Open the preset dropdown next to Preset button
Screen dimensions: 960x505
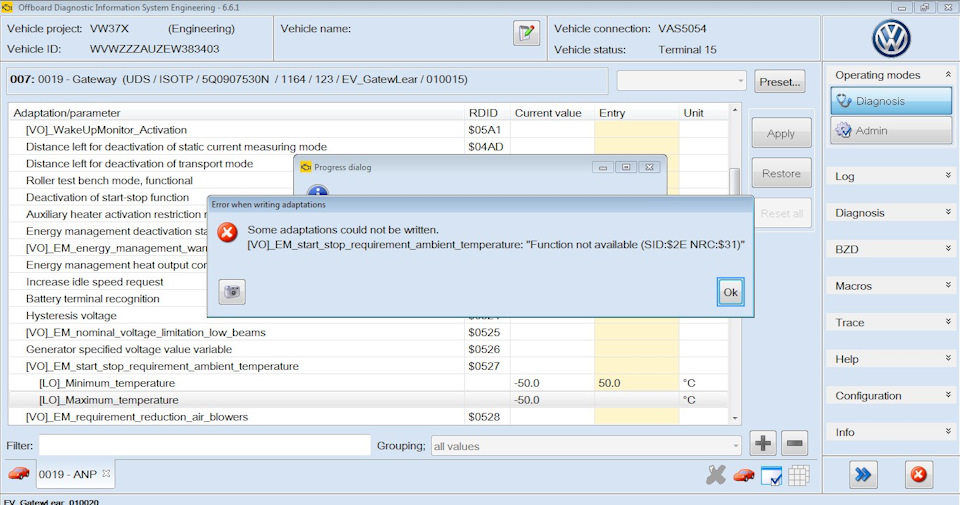click(x=681, y=81)
